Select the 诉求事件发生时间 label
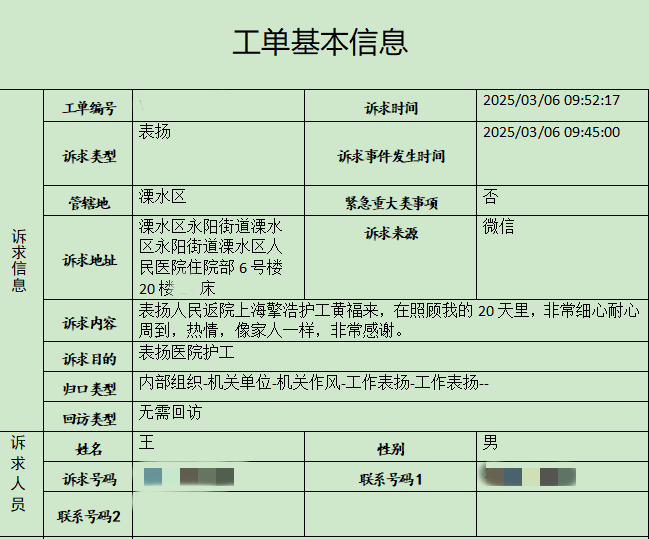The image size is (649, 539). 391,156
